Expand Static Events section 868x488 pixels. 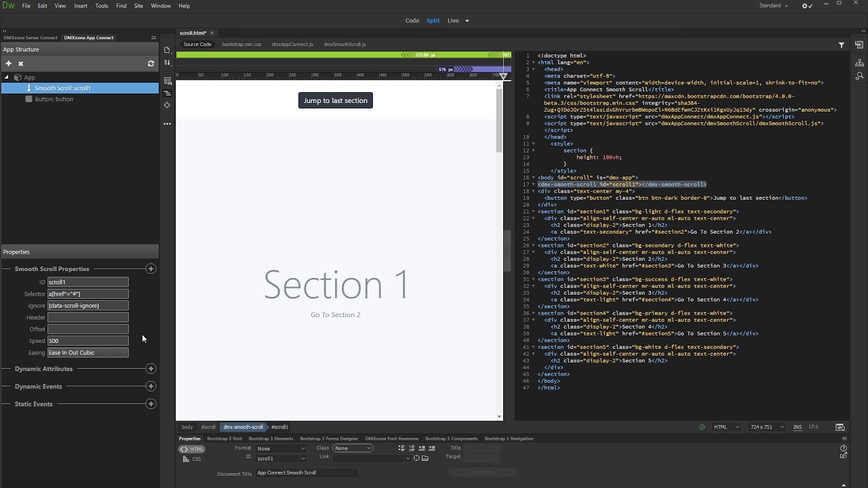151,404
